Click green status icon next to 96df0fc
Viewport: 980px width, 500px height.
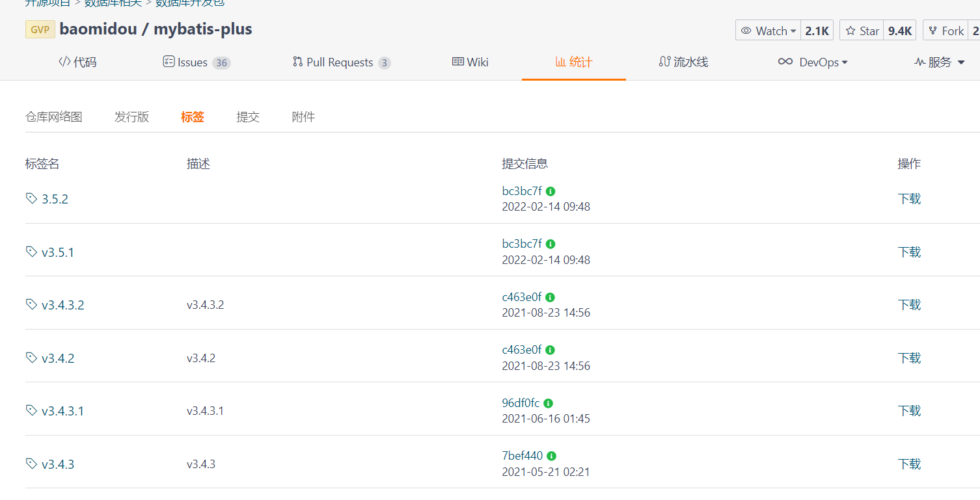tap(549, 403)
